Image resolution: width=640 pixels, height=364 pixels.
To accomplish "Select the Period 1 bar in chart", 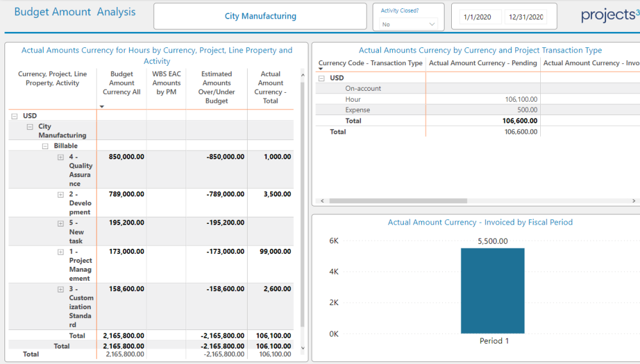I will click(x=492, y=290).
